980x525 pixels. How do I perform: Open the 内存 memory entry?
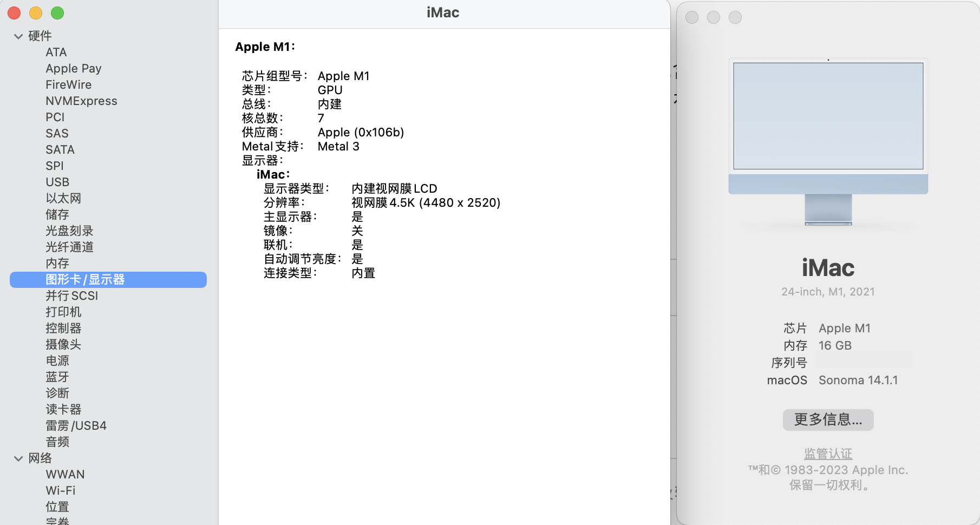(57, 264)
